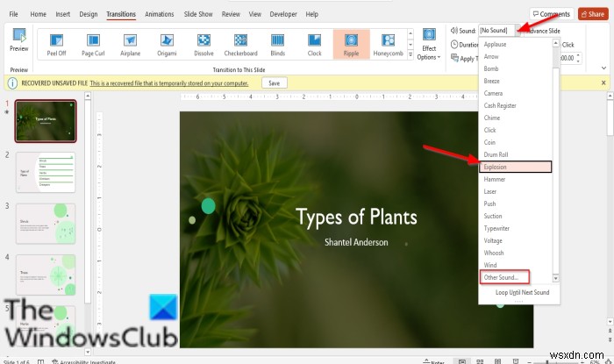Switch to the Animations tab
Screen dimensions: 614x364
coord(160,14)
